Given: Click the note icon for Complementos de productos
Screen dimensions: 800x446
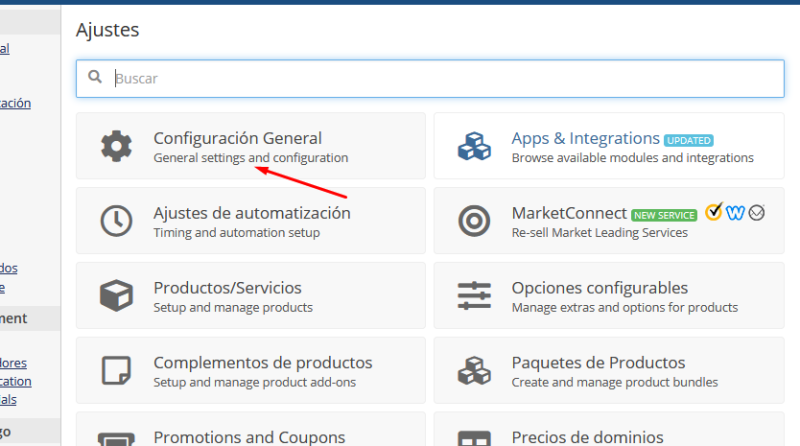Looking at the screenshot, I should tap(116, 371).
